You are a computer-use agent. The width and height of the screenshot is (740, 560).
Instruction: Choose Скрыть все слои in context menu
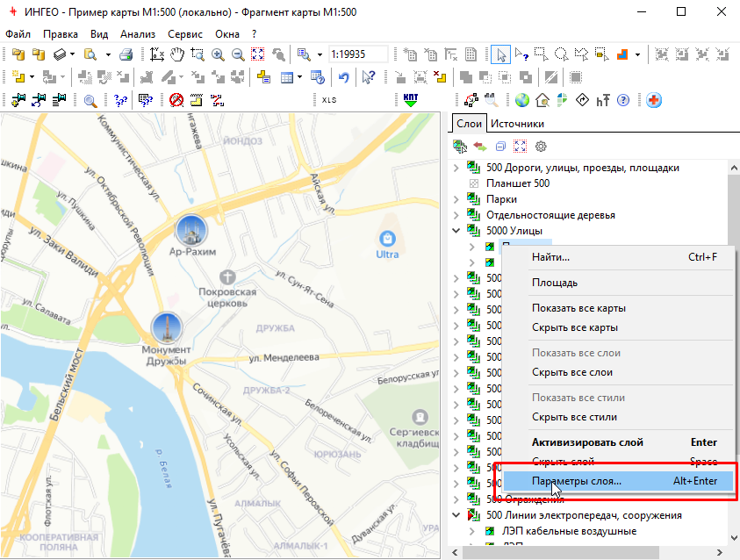(x=618, y=372)
